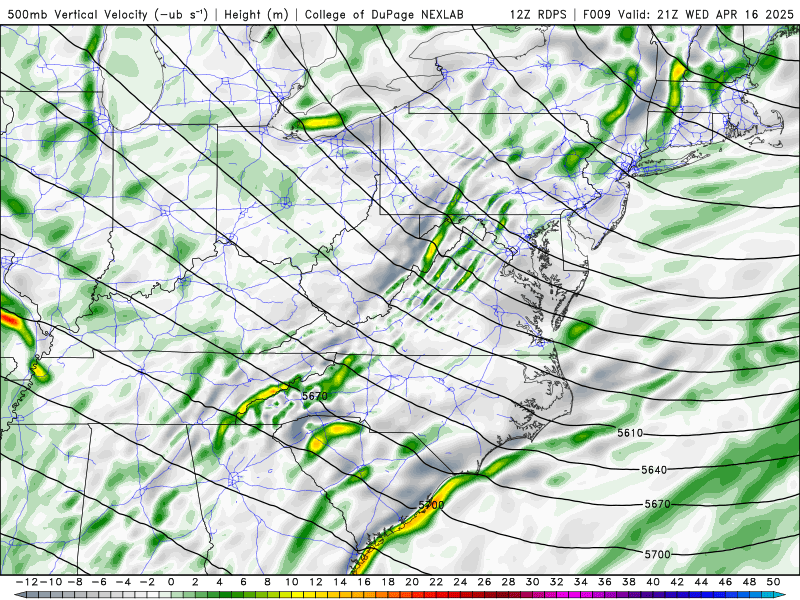
Task: Click the '12Z RDPS' model run label
Action: (538, 14)
